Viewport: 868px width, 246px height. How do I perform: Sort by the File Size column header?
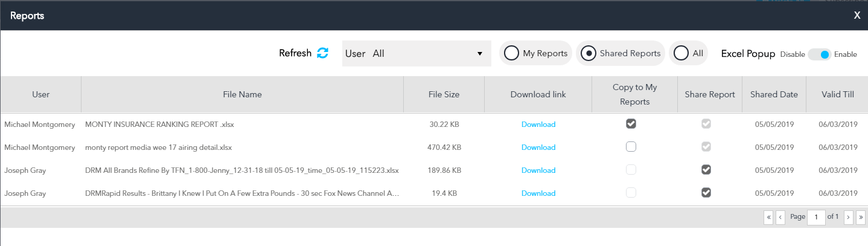[x=444, y=94]
